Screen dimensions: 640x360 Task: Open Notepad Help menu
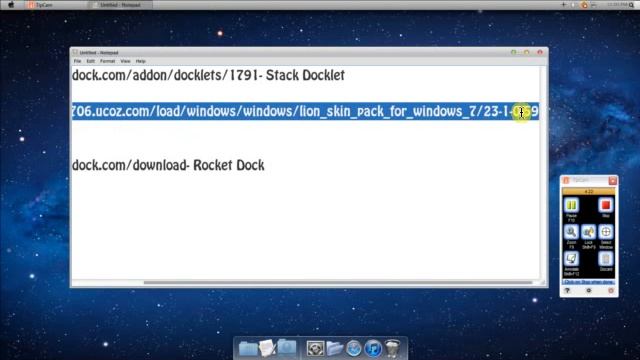pos(140,61)
